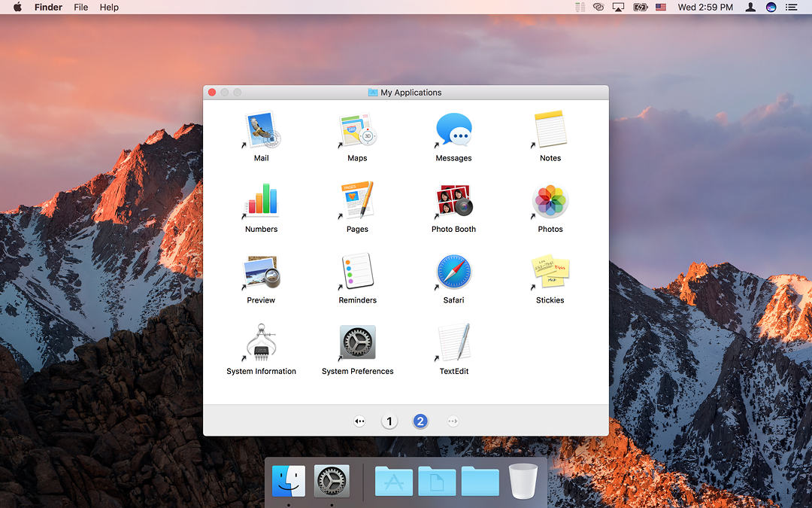Open the US flag input menu
Screen dimensions: 812x508
pyautogui.click(x=661, y=8)
